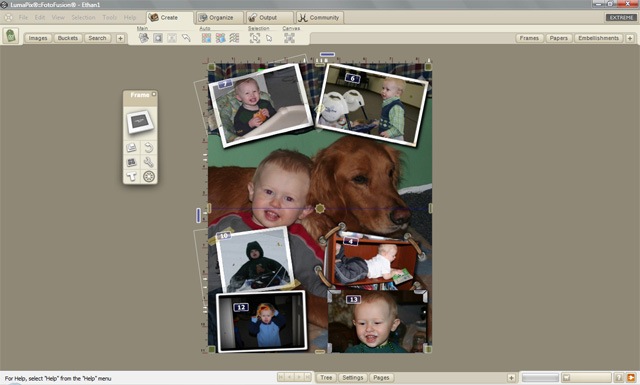Open the Buckets panel button

point(68,38)
